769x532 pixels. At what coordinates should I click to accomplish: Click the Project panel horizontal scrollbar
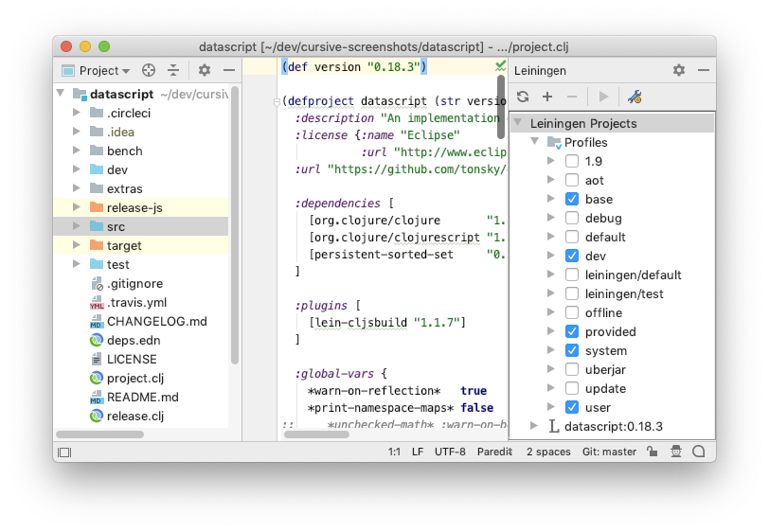point(100,434)
